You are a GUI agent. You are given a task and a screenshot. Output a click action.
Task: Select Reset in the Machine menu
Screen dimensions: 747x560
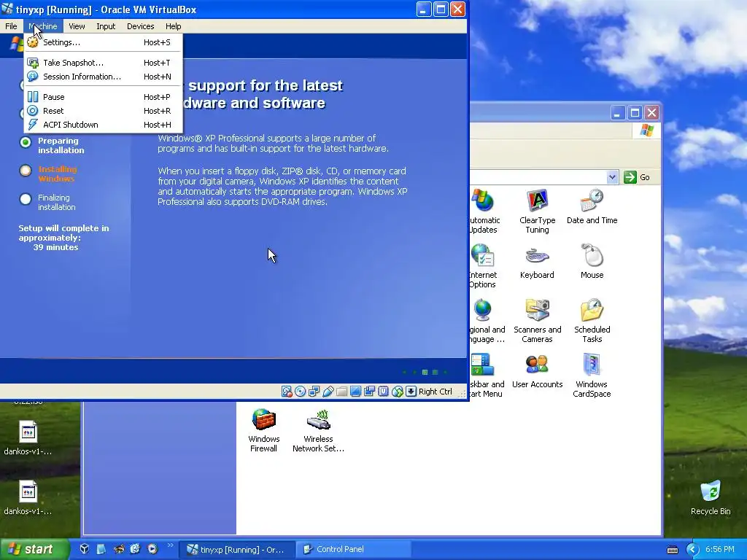pyautogui.click(x=104, y=111)
